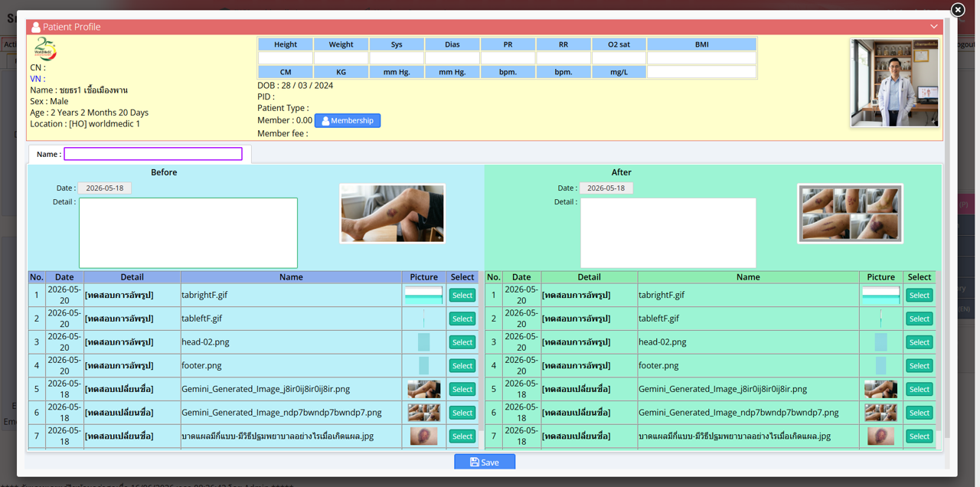Open the Before date field
The width and height of the screenshot is (980, 487).
coord(105,188)
